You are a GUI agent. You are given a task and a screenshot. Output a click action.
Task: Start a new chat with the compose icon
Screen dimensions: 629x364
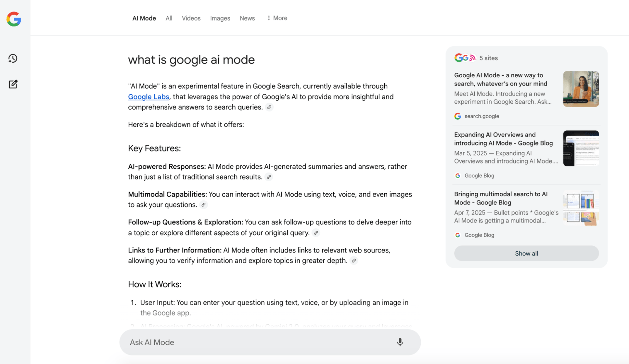pyautogui.click(x=12, y=84)
